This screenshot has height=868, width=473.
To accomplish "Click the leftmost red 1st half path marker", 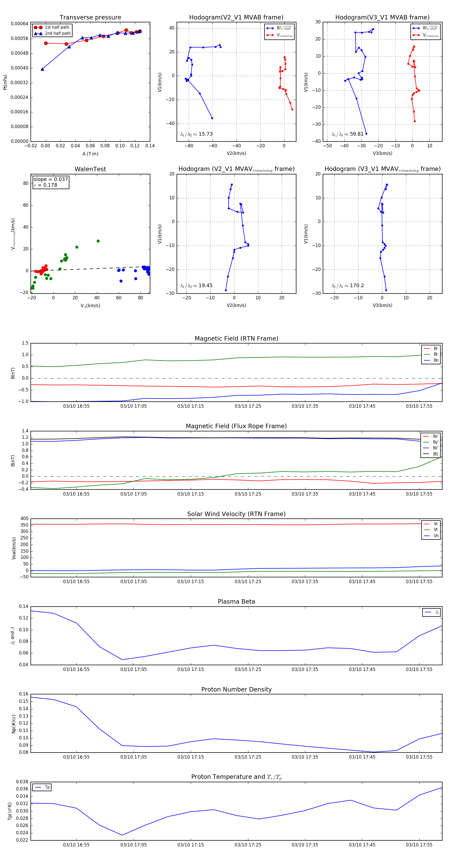I will click(x=46, y=43).
